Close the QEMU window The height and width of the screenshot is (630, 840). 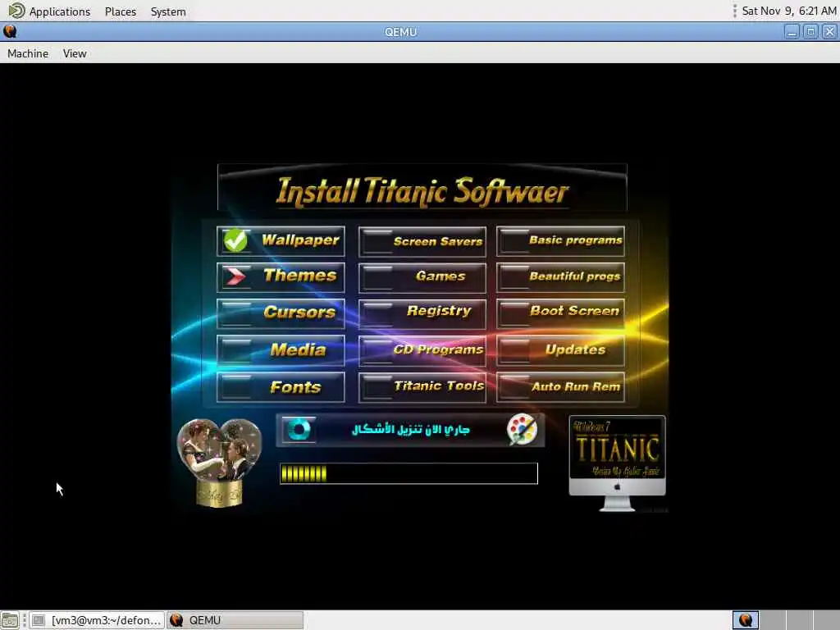click(829, 32)
